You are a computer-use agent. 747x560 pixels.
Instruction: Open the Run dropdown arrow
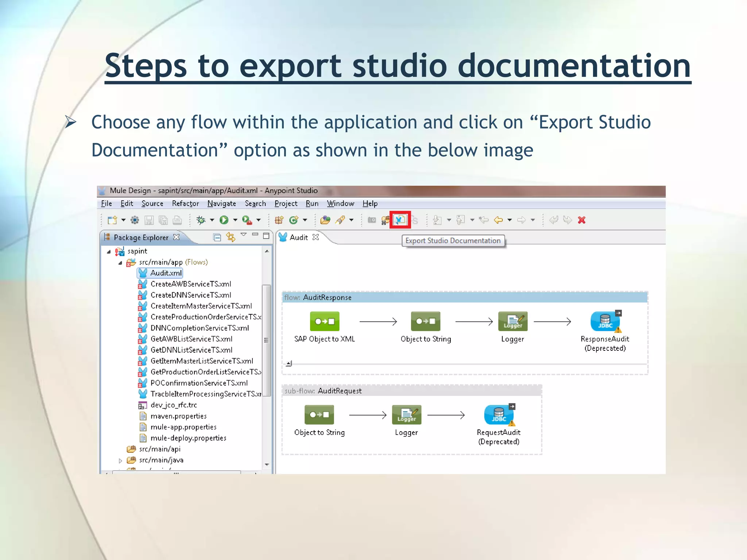point(235,220)
